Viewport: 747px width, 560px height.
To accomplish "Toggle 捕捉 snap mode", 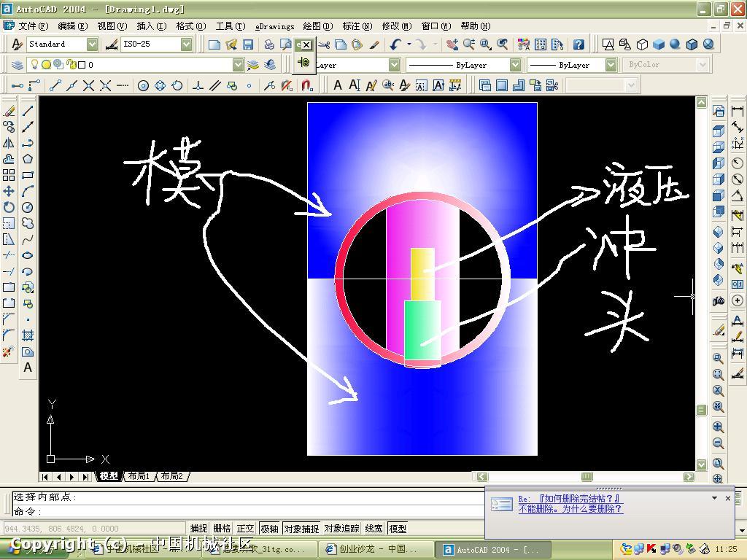I will pos(198,529).
